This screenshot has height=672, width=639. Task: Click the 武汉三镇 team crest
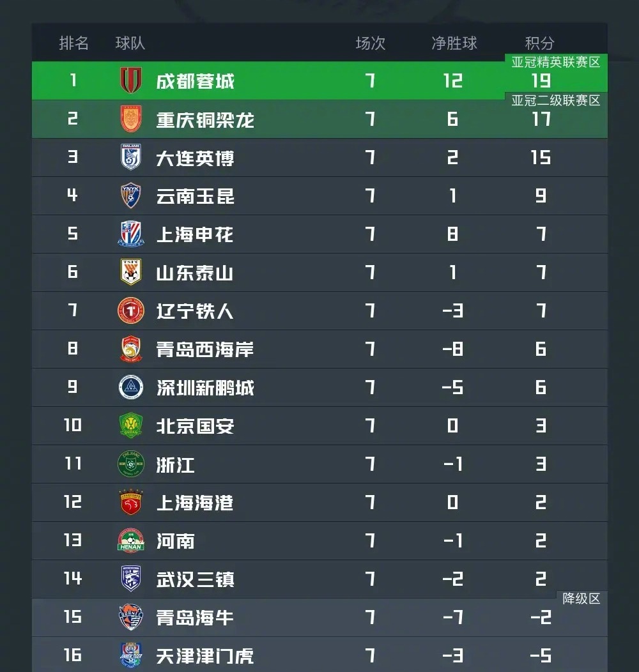[130, 579]
